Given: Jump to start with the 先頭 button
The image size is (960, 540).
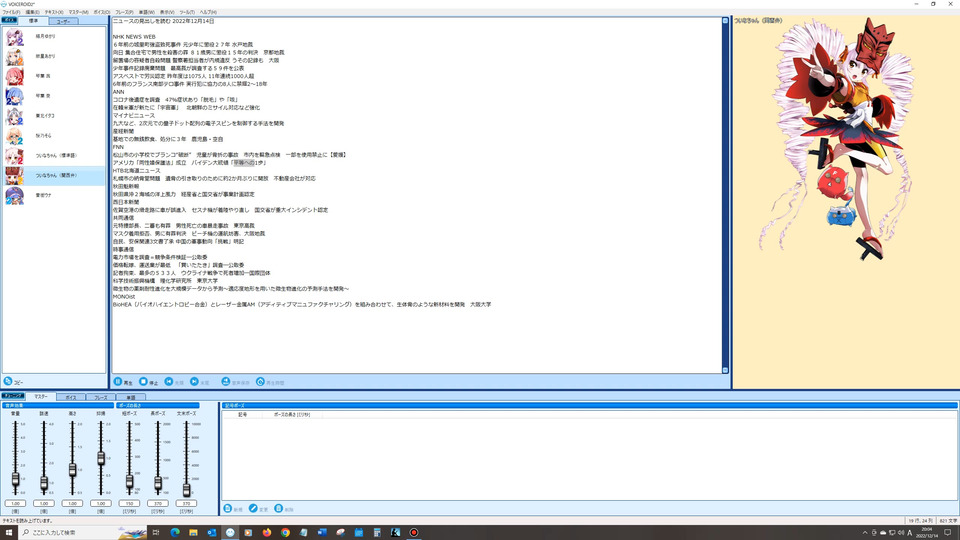Looking at the screenshot, I should (x=169, y=381).
